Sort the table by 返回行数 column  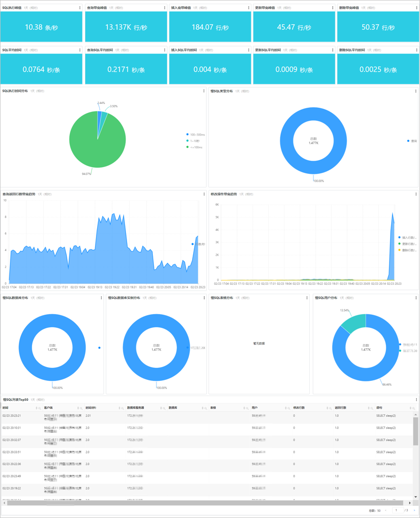[x=369, y=408]
